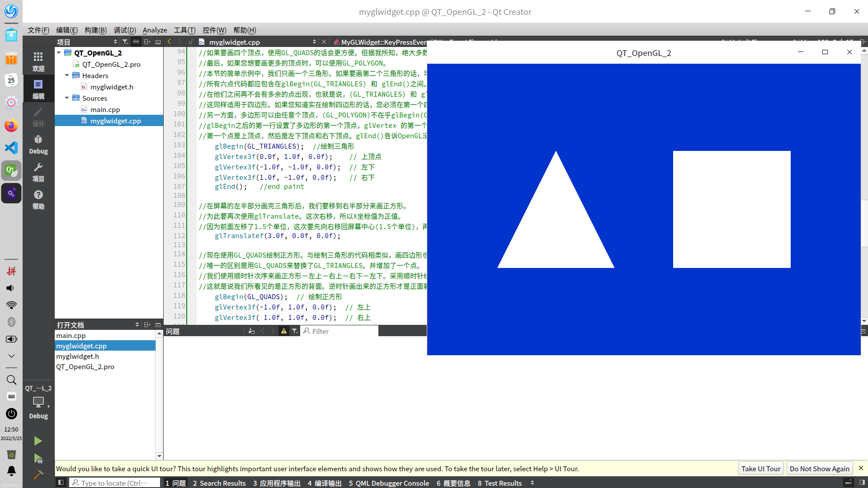Collapse the Headers folder
This screenshot has height=488, width=868.
click(67, 75)
